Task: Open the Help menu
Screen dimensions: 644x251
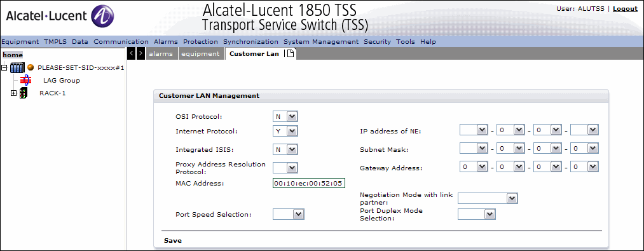Action: [428, 41]
